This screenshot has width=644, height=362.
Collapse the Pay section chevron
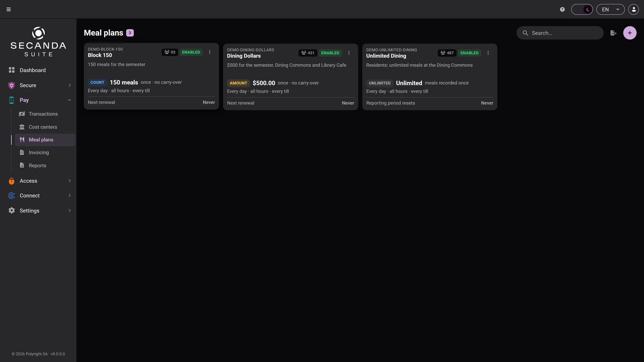point(69,100)
